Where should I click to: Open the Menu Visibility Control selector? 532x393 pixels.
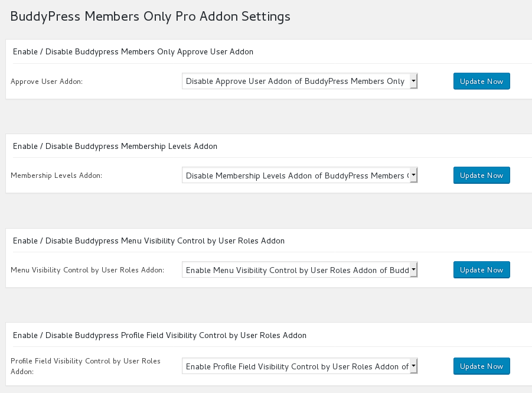295,270
